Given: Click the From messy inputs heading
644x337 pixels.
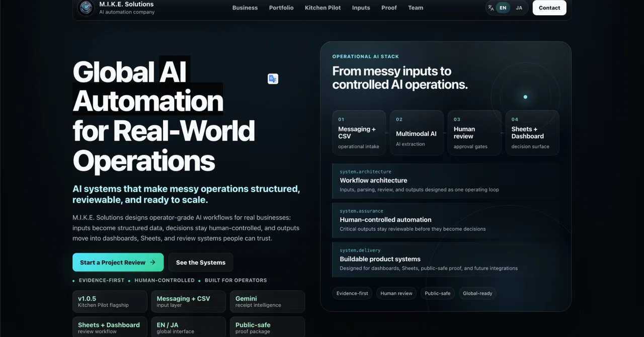Looking at the screenshot, I should [x=400, y=77].
